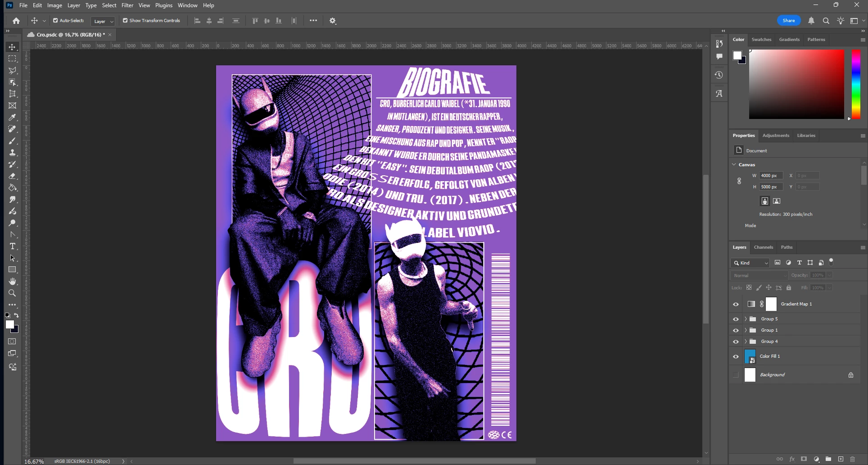This screenshot has width=868, height=465.
Task: Select the Eyedropper tool
Action: pyautogui.click(x=12, y=117)
